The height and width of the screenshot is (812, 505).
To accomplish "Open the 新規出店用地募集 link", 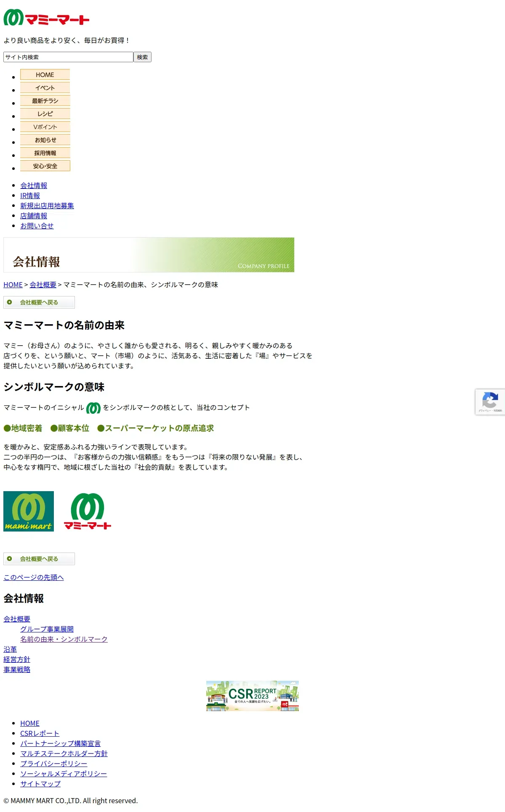I will click(x=47, y=206).
